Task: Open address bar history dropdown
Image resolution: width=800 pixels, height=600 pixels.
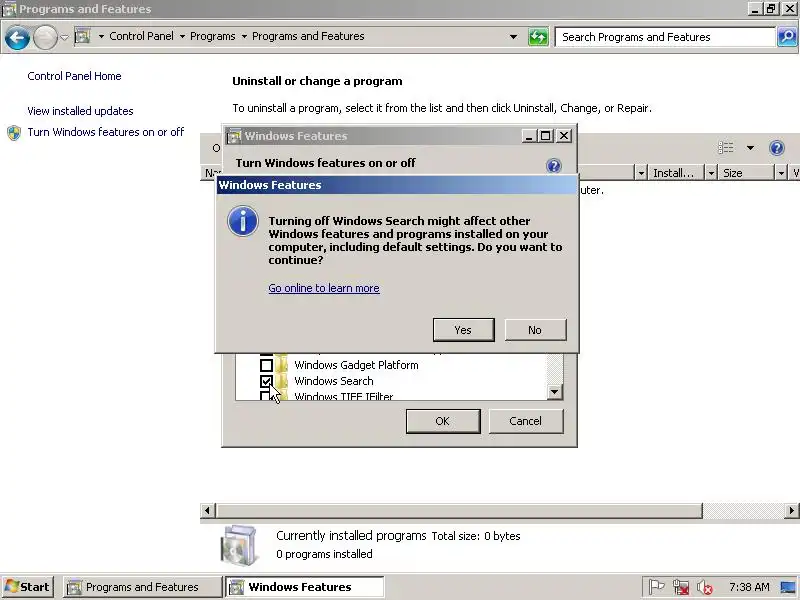Action: pyautogui.click(x=513, y=37)
